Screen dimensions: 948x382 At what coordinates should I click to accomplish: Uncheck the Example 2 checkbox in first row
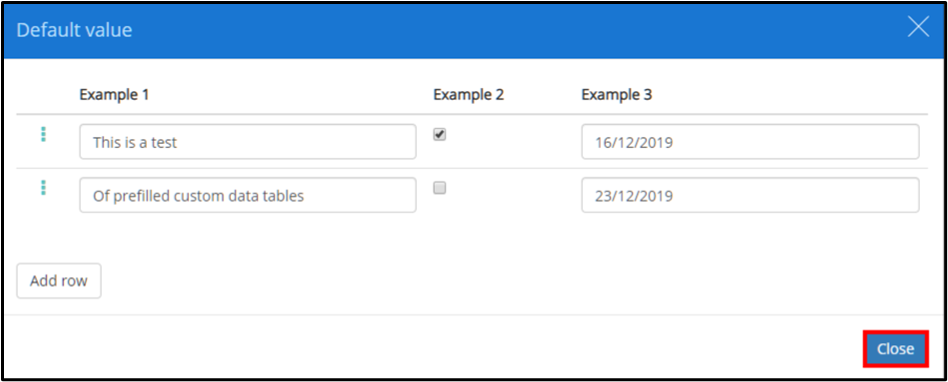[x=440, y=135]
